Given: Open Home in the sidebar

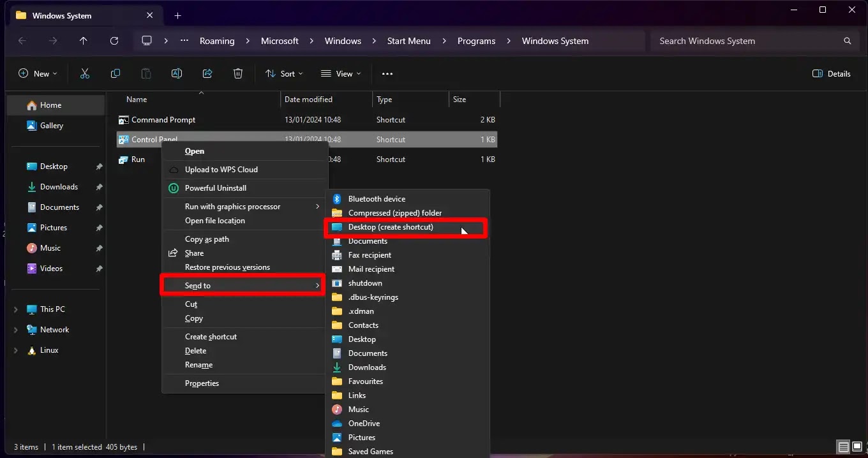Looking at the screenshot, I should pyautogui.click(x=56, y=105).
